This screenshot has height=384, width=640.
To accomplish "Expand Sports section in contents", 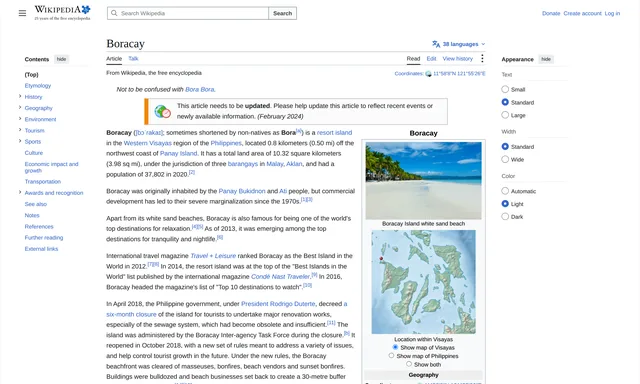I will tap(20, 141).
